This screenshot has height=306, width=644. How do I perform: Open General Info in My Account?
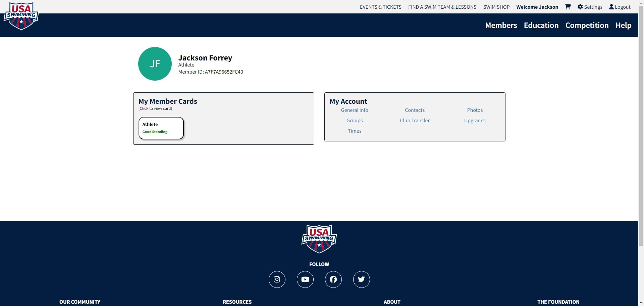(355, 110)
